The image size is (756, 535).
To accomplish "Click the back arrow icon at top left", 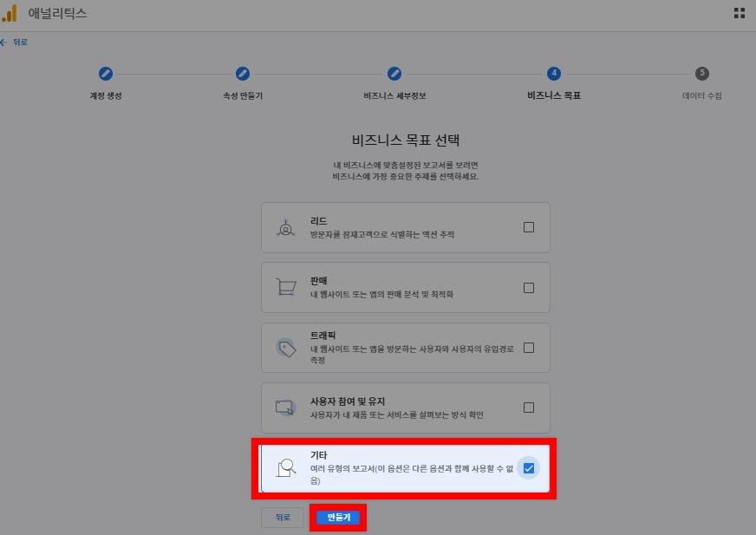I will tap(3, 42).
